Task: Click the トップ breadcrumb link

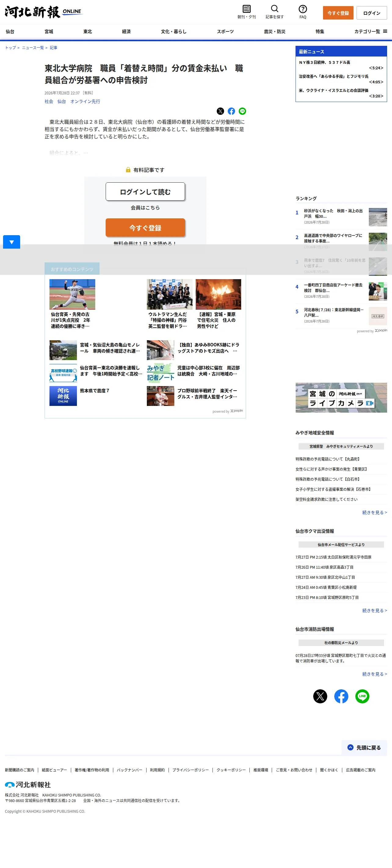Action: 10,48
